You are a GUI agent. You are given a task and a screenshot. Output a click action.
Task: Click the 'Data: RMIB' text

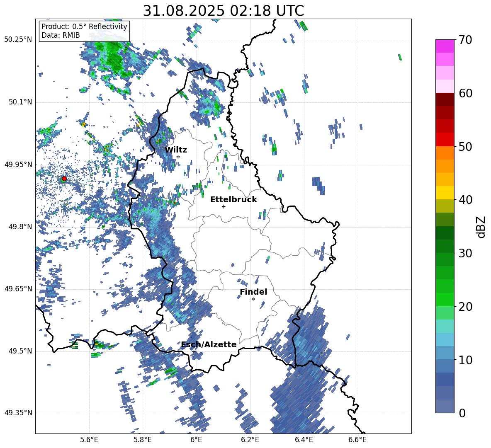(x=61, y=35)
